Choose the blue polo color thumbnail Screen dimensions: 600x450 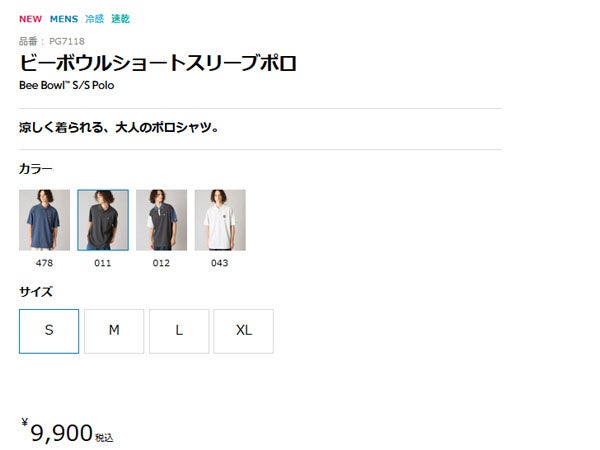[44, 220]
